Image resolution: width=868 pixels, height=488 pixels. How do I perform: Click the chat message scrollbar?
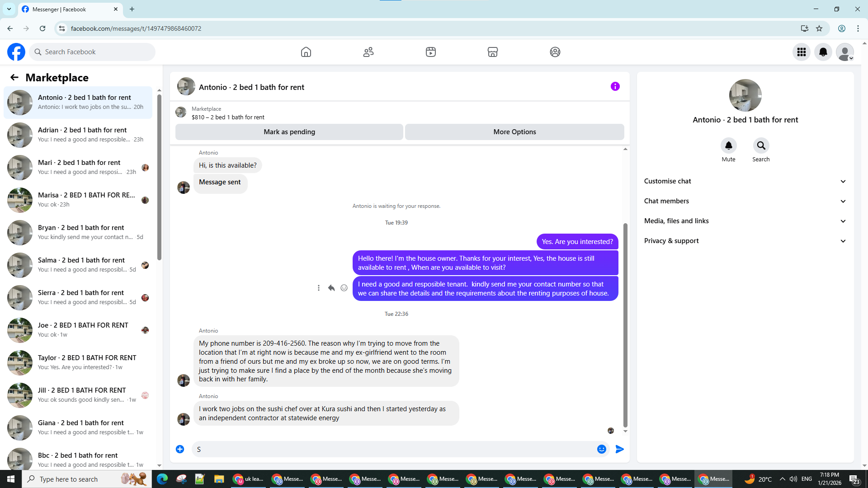(x=625, y=325)
